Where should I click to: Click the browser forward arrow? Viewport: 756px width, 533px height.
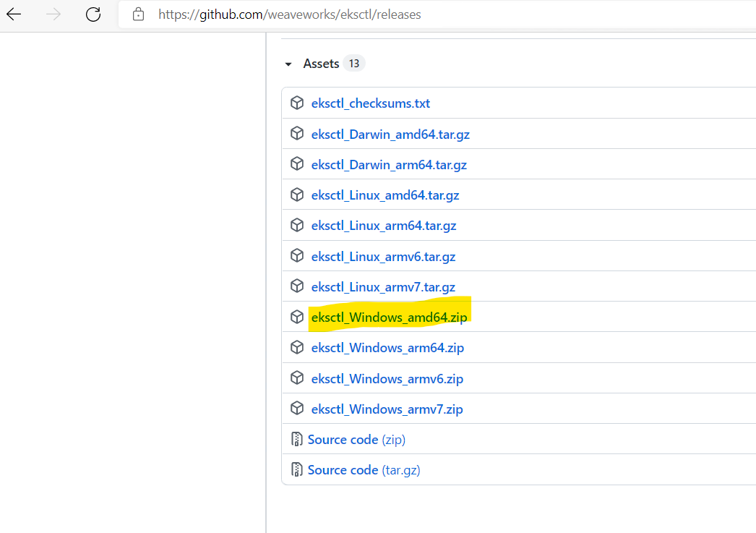(x=53, y=14)
